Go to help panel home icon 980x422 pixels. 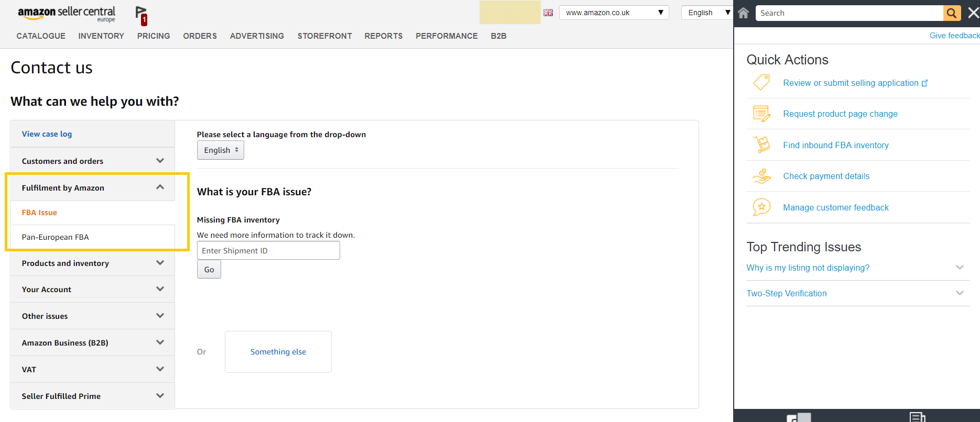(x=743, y=13)
